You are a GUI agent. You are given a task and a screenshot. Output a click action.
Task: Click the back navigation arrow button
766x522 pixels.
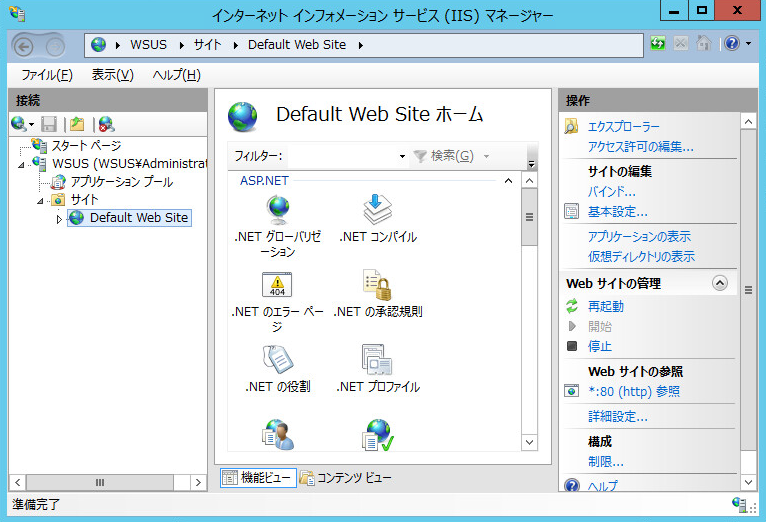coord(23,47)
